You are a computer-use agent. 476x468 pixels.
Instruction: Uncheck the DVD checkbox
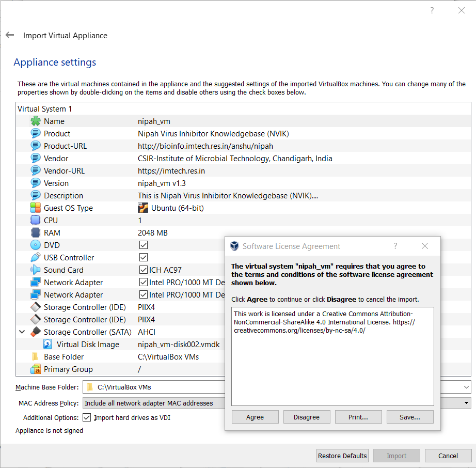click(144, 245)
